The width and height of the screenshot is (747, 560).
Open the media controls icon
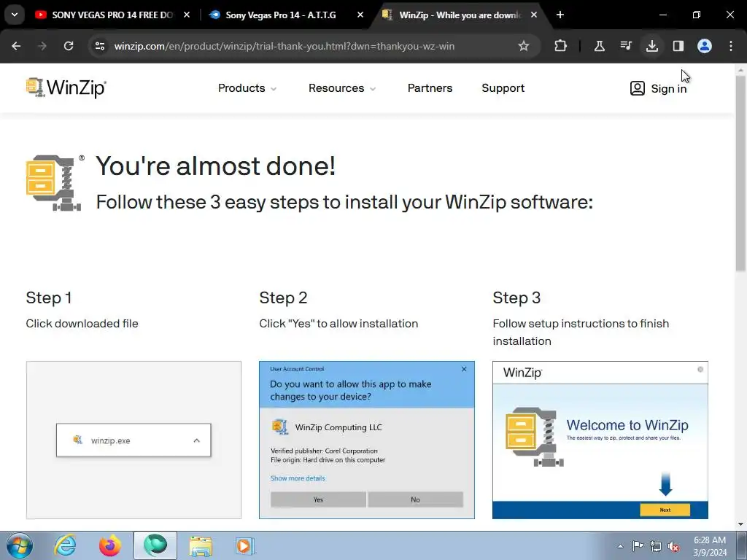click(x=625, y=46)
